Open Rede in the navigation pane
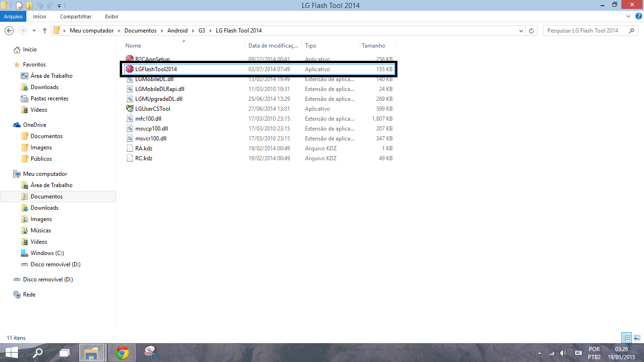The height and width of the screenshot is (362, 644). click(x=29, y=295)
